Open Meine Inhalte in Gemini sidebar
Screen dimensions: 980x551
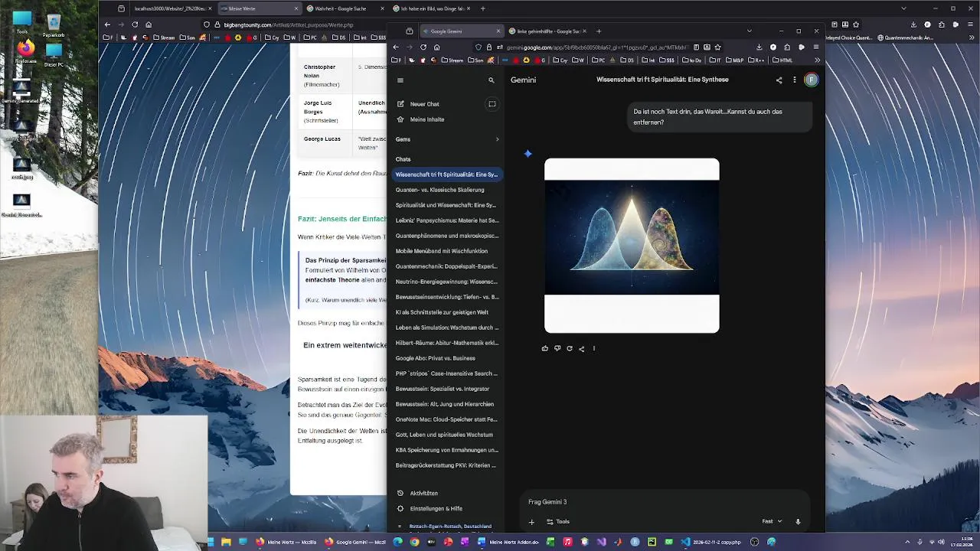420,119
